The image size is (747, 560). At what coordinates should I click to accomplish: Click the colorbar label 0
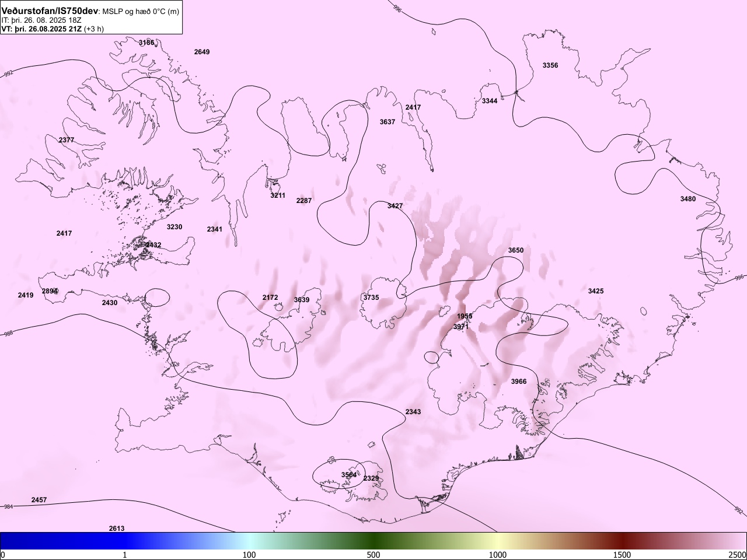click(x=2, y=554)
